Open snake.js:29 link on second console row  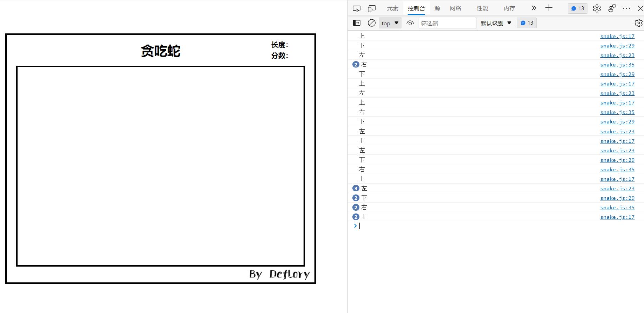pos(617,46)
